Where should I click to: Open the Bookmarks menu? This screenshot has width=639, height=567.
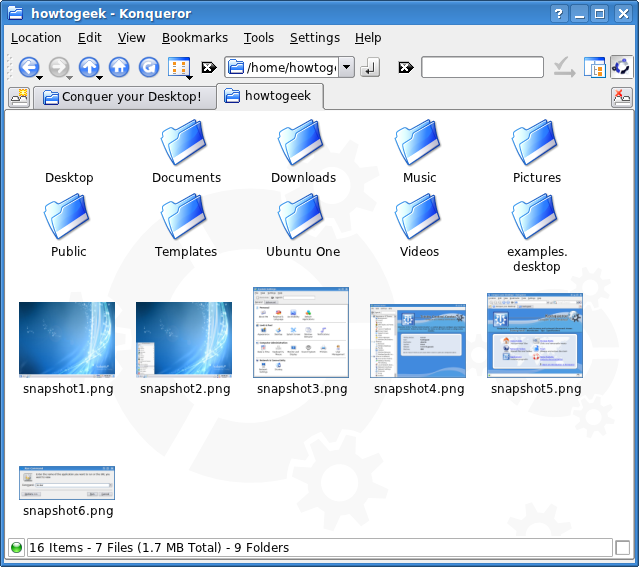(195, 38)
